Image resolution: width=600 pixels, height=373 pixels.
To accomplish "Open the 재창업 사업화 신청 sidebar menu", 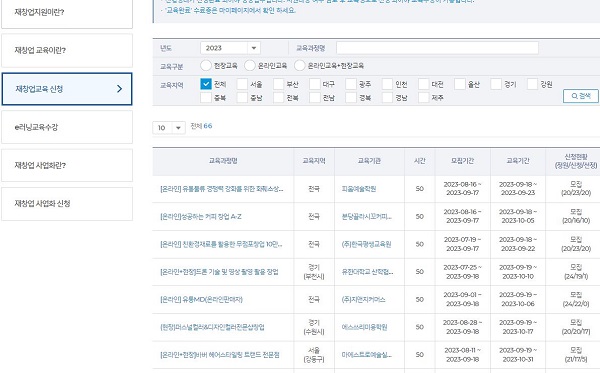I will (x=67, y=204).
